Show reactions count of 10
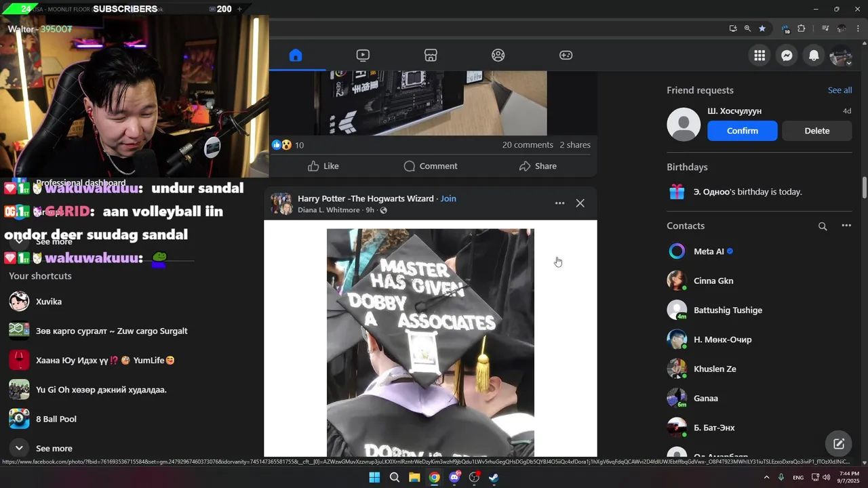The width and height of the screenshot is (868, 488). pyautogui.click(x=288, y=145)
